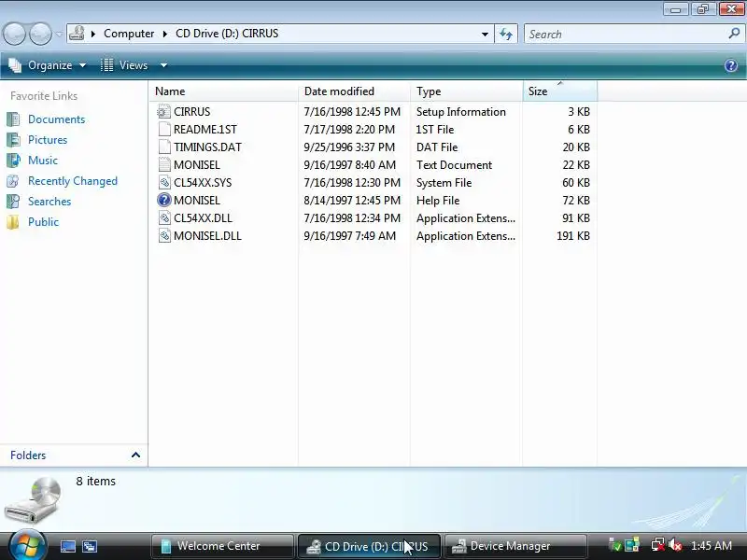The image size is (747, 560).
Task: Select the README.1ST file icon
Action: (164, 129)
